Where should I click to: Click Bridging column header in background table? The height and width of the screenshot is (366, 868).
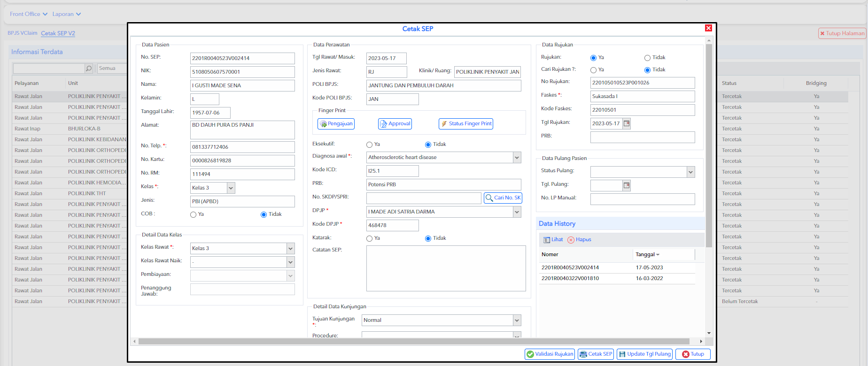click(816, 83)
